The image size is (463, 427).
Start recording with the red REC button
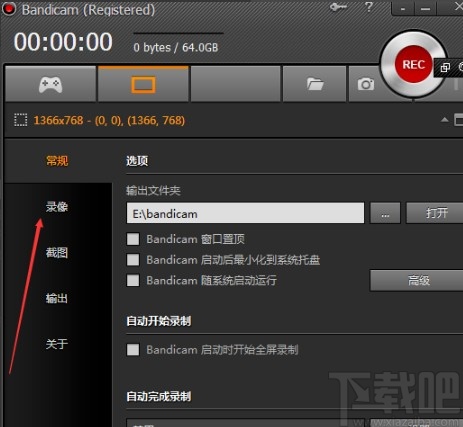pyautogui.click(x=413, y=64)
